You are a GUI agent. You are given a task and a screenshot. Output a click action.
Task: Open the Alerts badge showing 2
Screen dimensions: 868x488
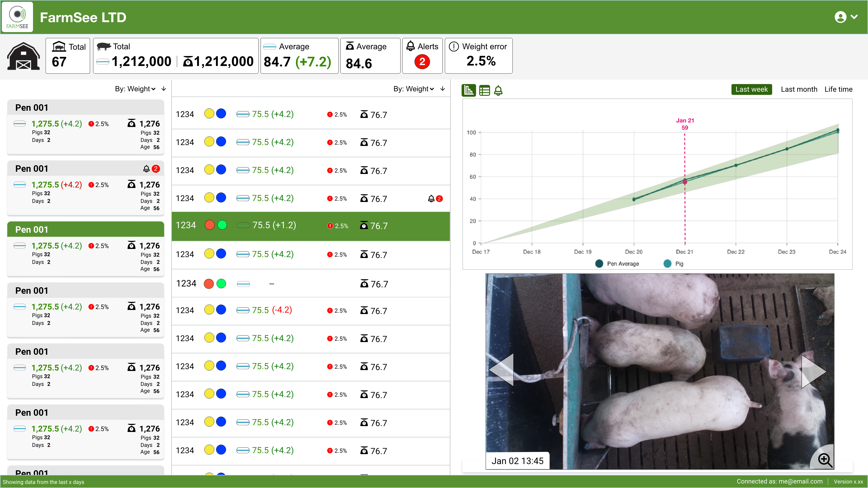click(x=422, y=62)
